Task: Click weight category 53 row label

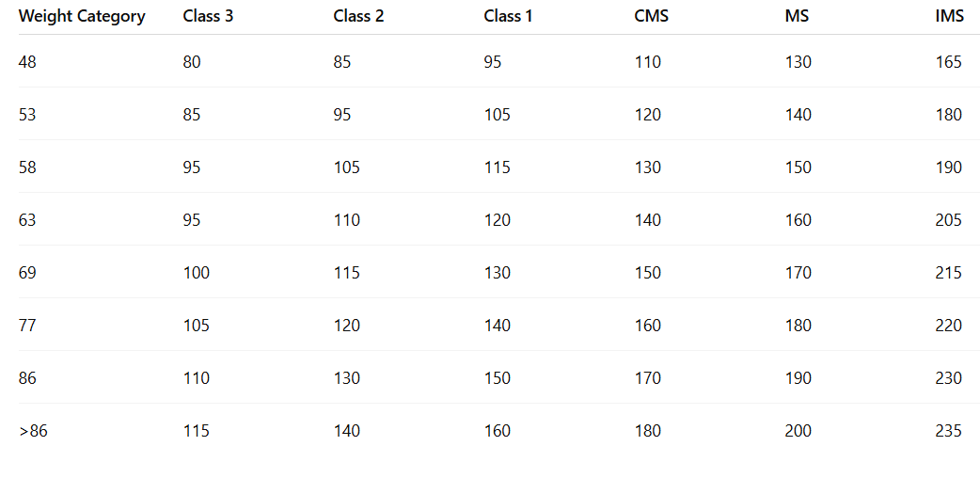Action: point(28,115)
